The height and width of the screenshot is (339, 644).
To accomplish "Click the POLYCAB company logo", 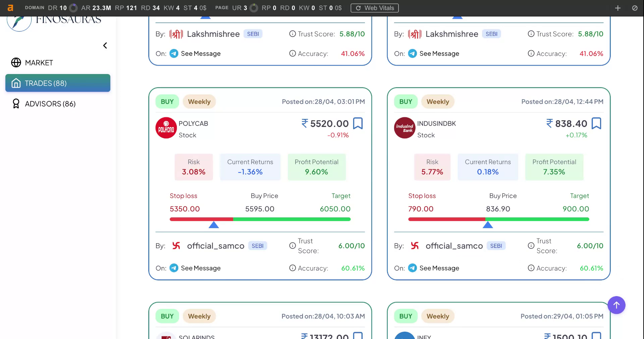I will 166,128.
